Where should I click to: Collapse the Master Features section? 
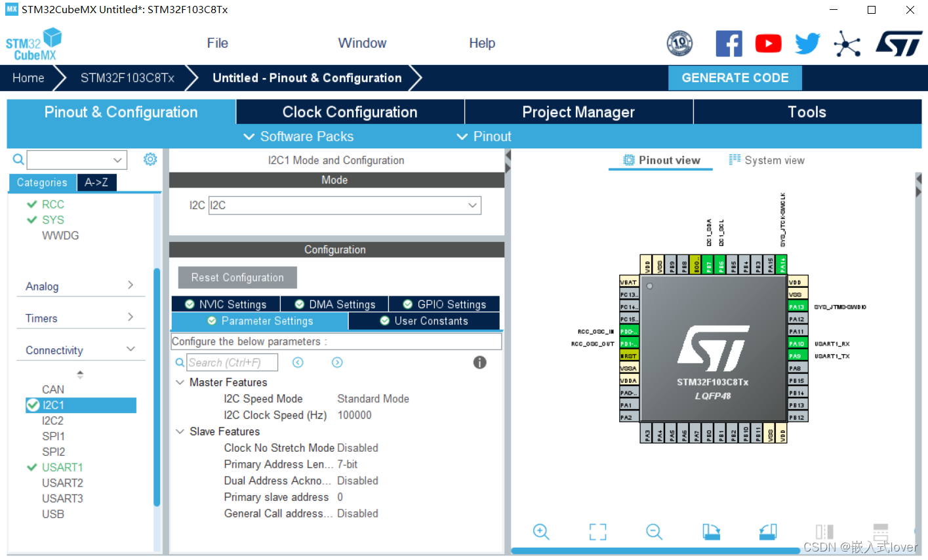pyautogui.click(x=180, y=382)
